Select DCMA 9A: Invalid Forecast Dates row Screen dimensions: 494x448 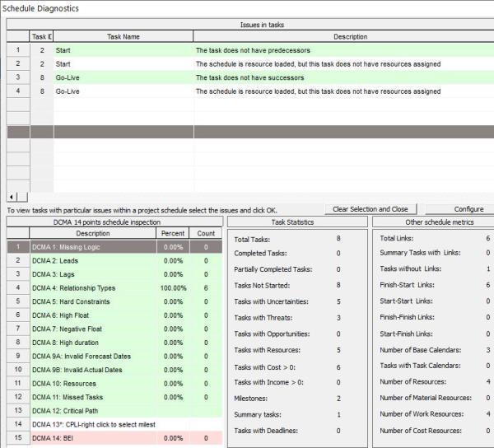114,357
